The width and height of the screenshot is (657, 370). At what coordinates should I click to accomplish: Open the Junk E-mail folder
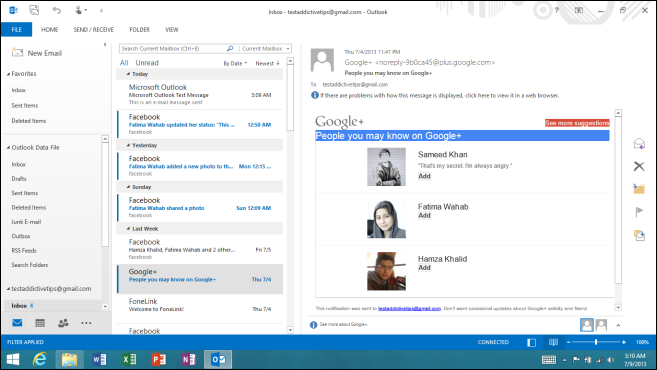click(26, 222)
